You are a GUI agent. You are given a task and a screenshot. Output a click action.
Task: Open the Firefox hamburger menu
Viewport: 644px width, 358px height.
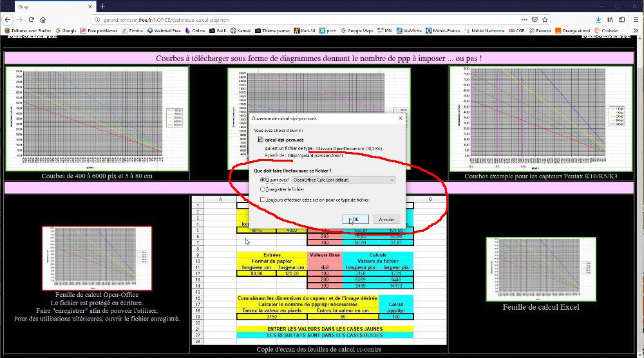(x=636, y=20)
